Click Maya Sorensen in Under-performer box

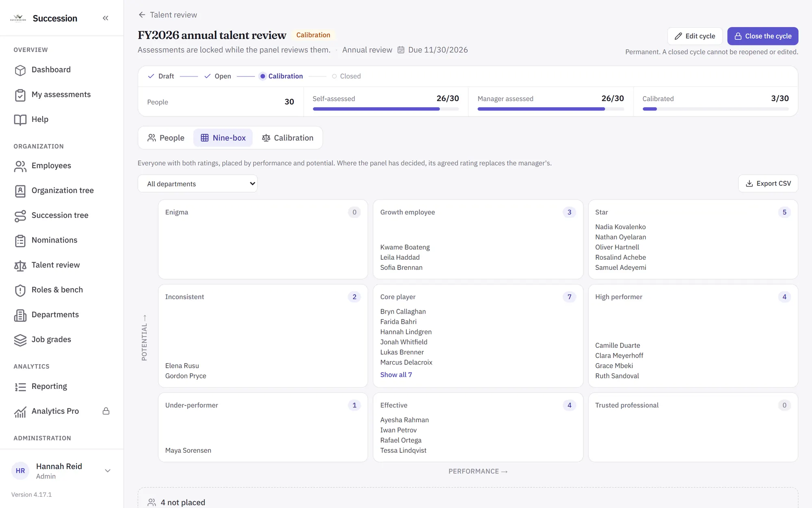(188, 450)
